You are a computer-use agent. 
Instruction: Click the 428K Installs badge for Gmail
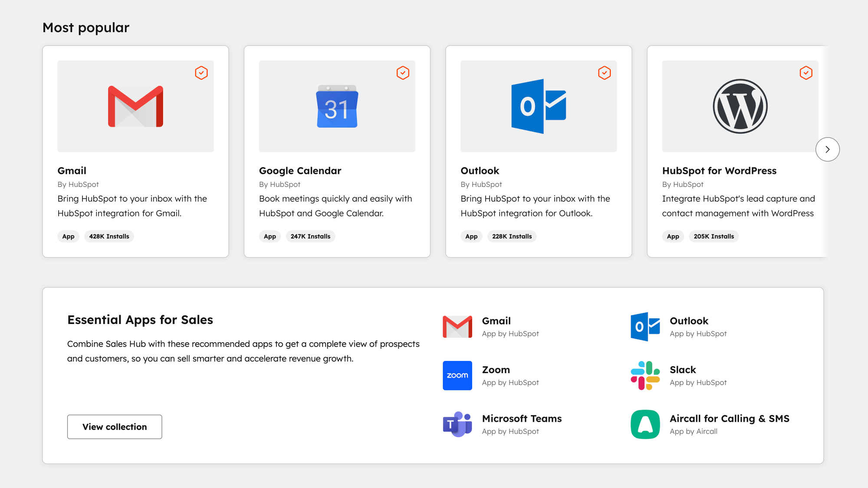(109, 236)
